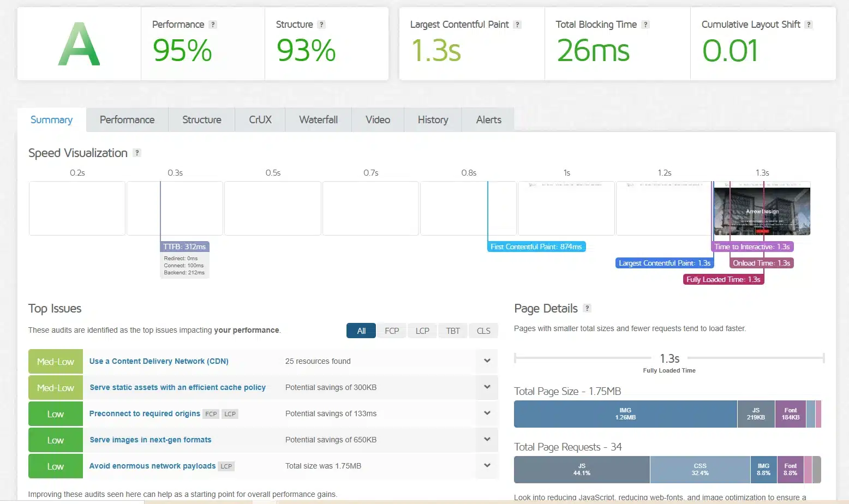849x504 pixels.
Task: Click Cumulative Layout Shift help icon
Action: click(809, 25)
